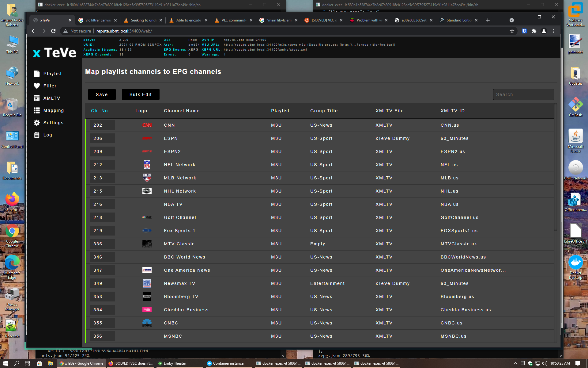Click the Bulk Edit button

click(141, 94)
